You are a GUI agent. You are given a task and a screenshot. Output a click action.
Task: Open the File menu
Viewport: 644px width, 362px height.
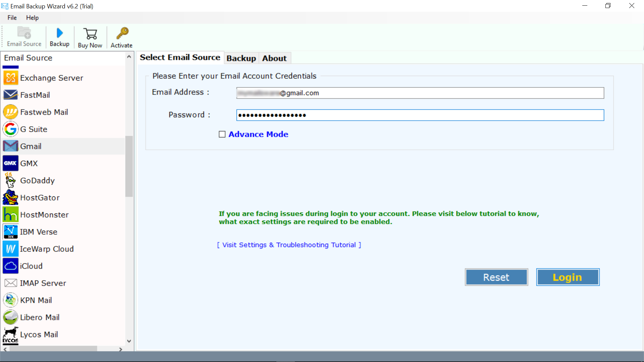(12, 17)
